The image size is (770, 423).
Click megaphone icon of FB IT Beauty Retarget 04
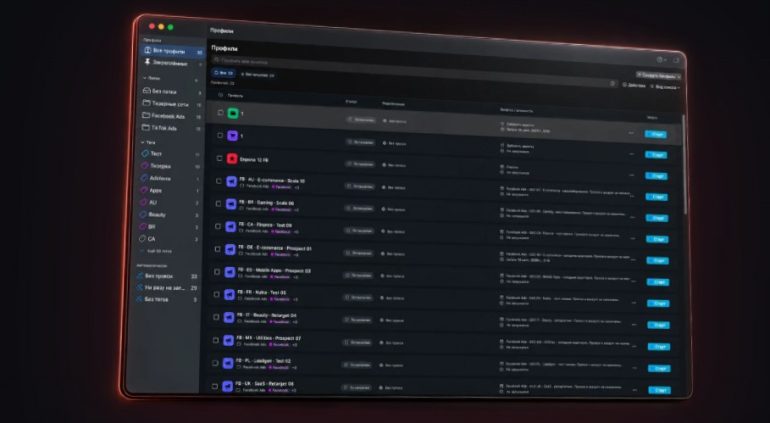pos(228,318)
